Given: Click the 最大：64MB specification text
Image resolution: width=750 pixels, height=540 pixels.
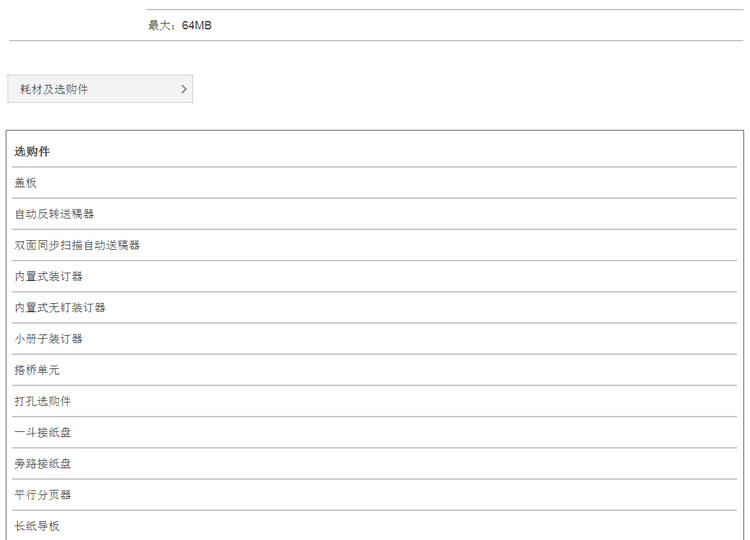Looking at the screenshot, I should pyautogui.click(x=180, y=25).
